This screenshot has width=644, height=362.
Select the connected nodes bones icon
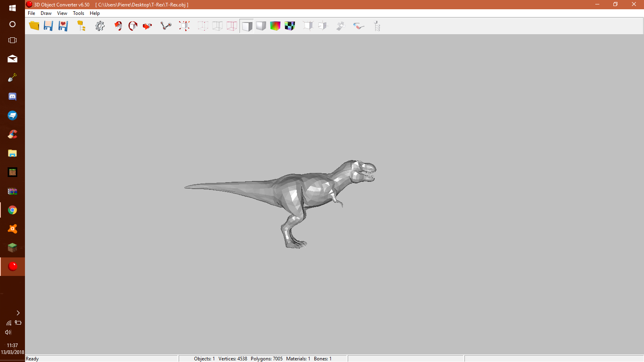[x=166, y=26]
